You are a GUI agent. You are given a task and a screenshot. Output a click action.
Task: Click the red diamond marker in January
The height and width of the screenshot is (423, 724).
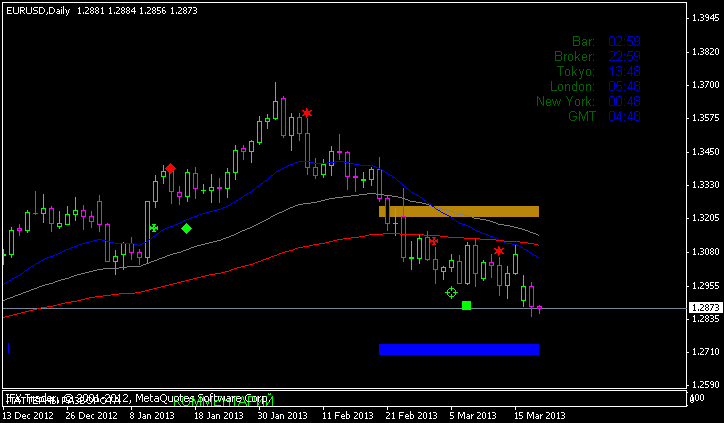pyautogui.click(x=171, y=169)
